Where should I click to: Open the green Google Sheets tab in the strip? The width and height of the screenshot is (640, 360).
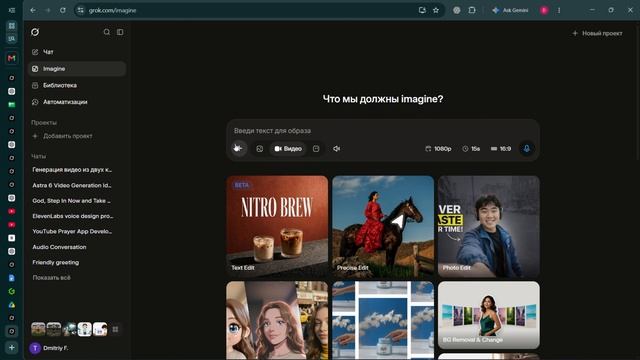[x=11, y=104]
